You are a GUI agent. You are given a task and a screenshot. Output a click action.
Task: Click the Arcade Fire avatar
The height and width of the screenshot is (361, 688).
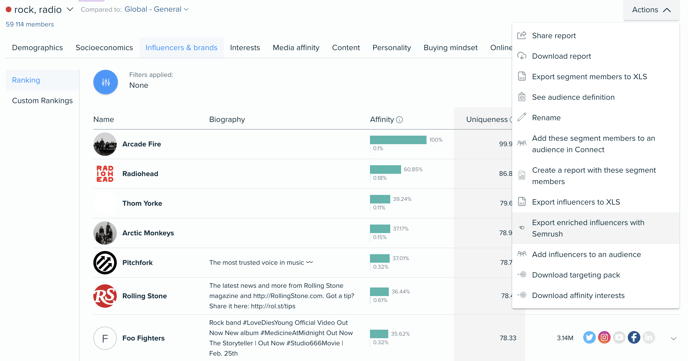pos(105,144)
